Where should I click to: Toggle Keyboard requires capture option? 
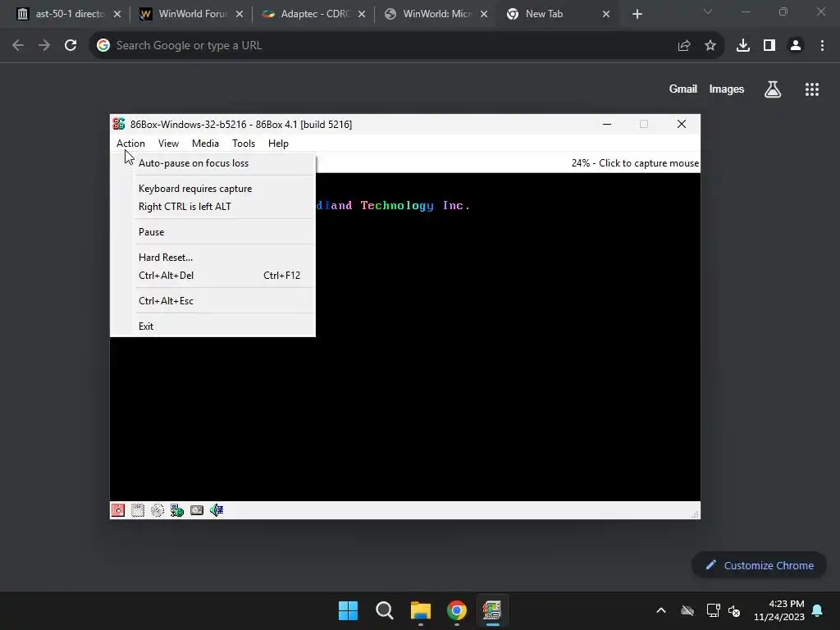tap(212, 189)
